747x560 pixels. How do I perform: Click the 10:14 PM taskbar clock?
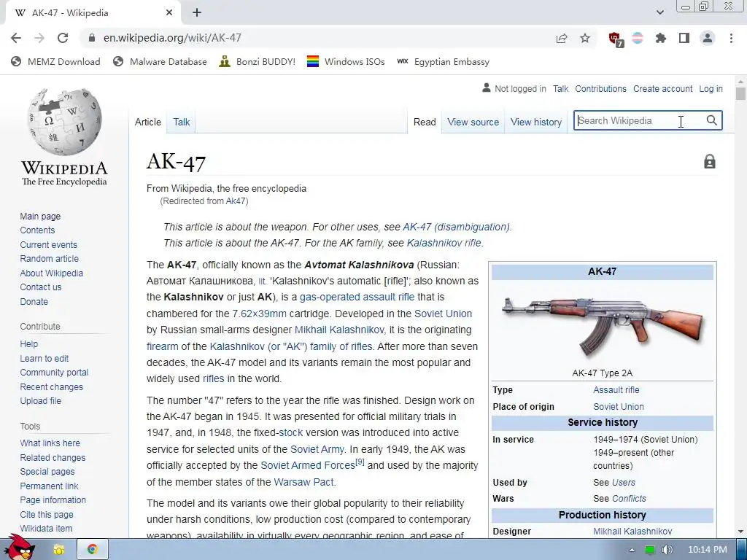click(708, 550)
